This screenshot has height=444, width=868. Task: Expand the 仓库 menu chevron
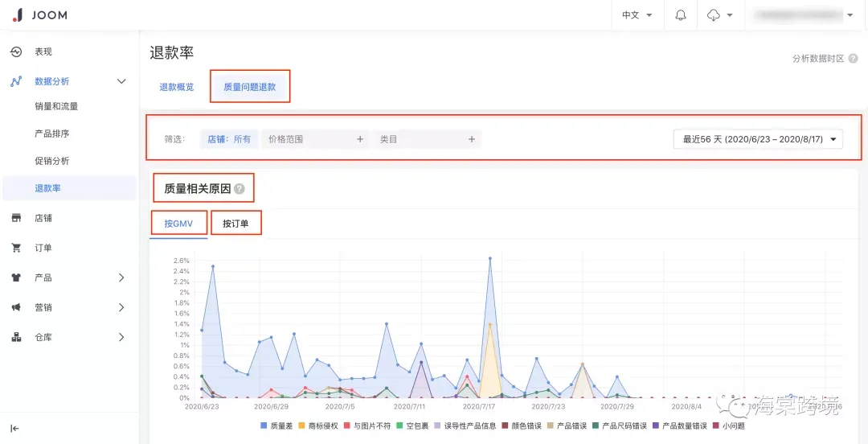(x=122, y=337)
